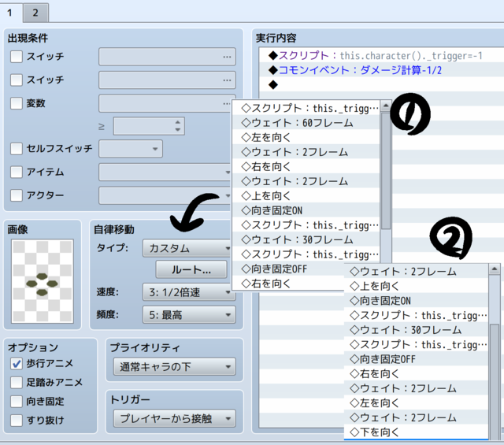Click scroll-up arrow of second route list
The image size is (504, 445).
click(x=495, y=269)
